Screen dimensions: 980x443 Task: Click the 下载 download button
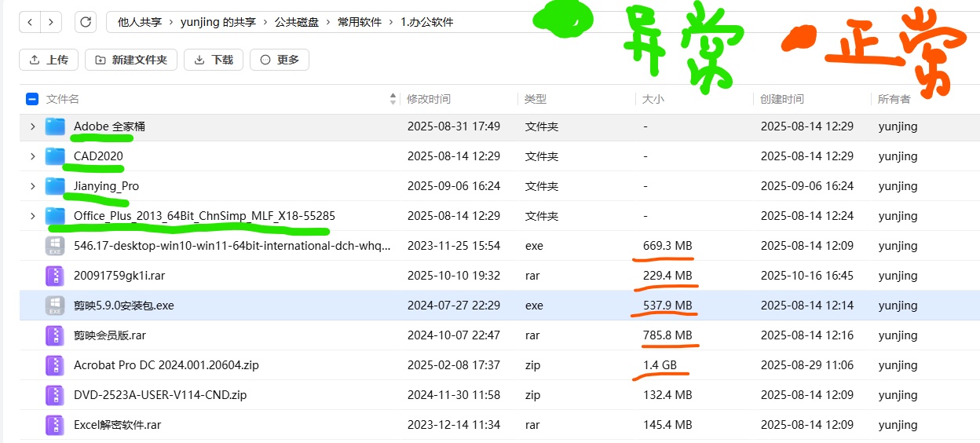[x=214, y=60]
